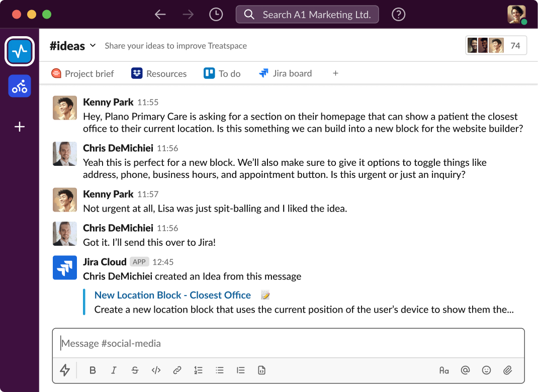Click Kenny Park's avatar at 11:55 message

click(65, 108)
